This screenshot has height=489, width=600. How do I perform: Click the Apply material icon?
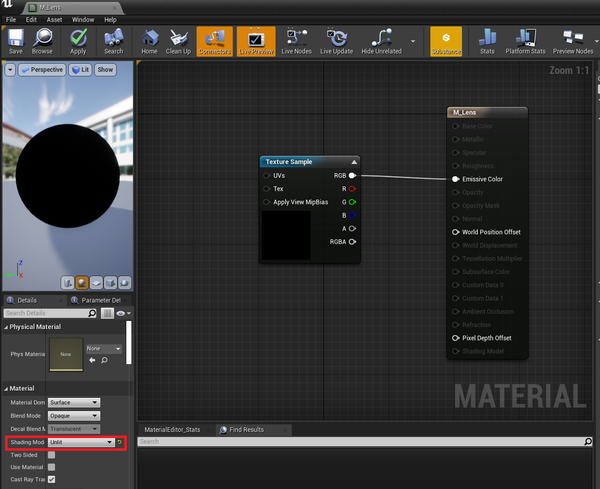(x=78, y=40)
